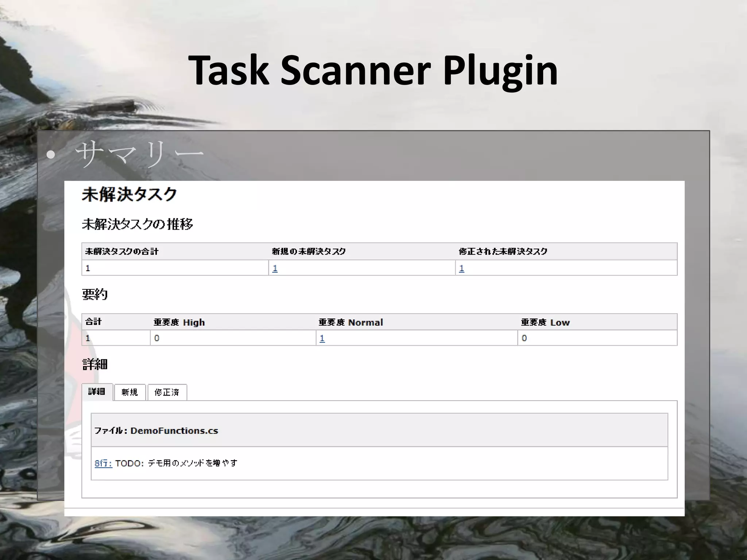Click the TODO: デモ用のメソッドを増やす text
The image size is (747, 560).
coord(176,463)
